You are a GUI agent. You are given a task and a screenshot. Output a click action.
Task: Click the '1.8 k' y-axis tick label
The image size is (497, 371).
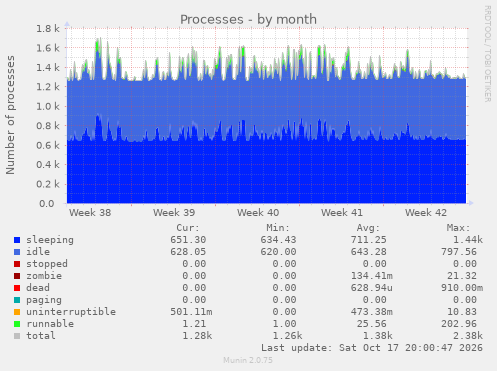click(48, 29)
